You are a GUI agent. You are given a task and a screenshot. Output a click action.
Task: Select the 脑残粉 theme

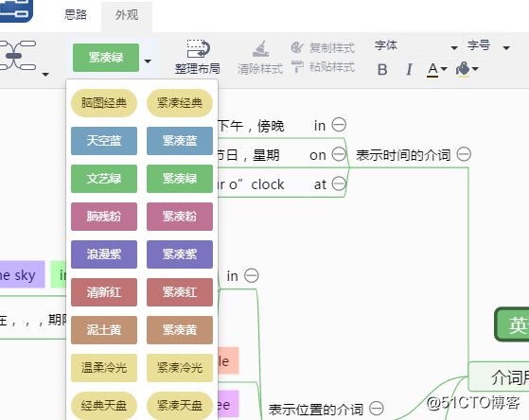point(104,217)
